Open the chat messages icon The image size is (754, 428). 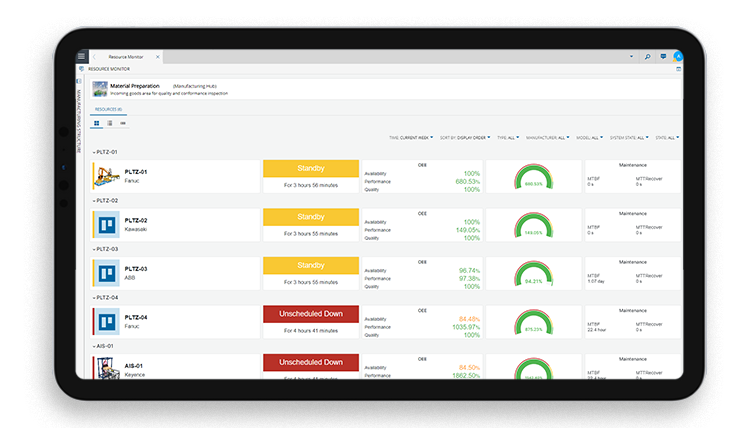[663, 57]
